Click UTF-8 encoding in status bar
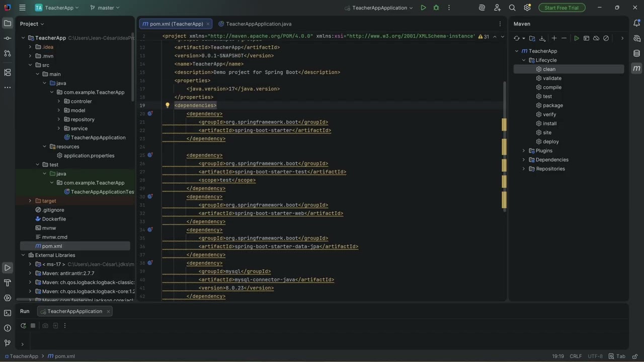 pyautogui.click(x=595, y=356)
